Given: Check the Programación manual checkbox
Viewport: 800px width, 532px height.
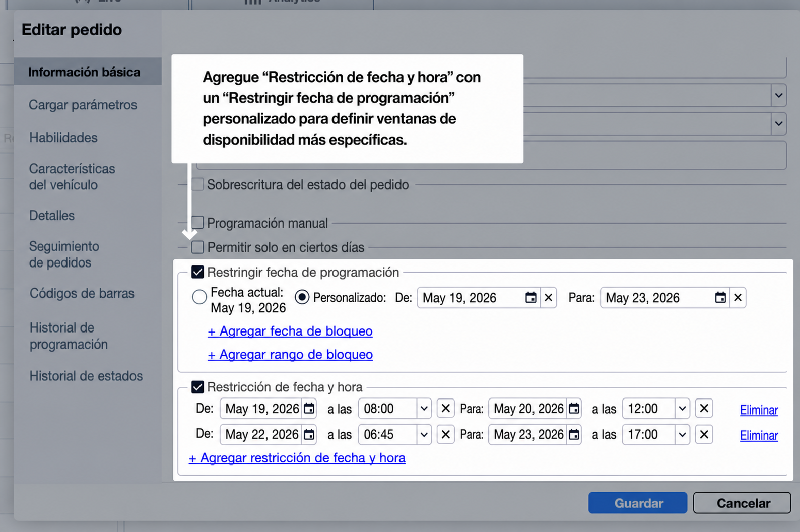Looking at the screenshot, I should coord(198,222).
